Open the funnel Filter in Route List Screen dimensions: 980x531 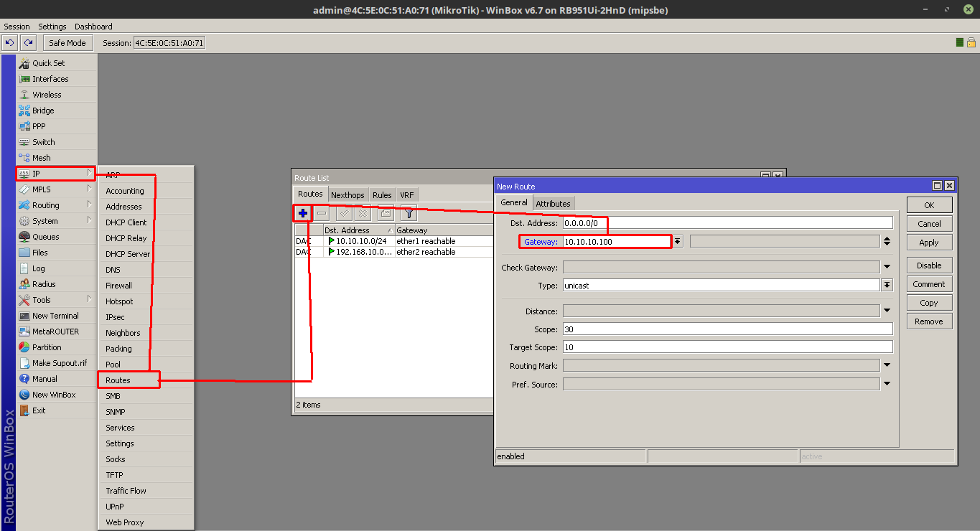click(x=408, y=213)
